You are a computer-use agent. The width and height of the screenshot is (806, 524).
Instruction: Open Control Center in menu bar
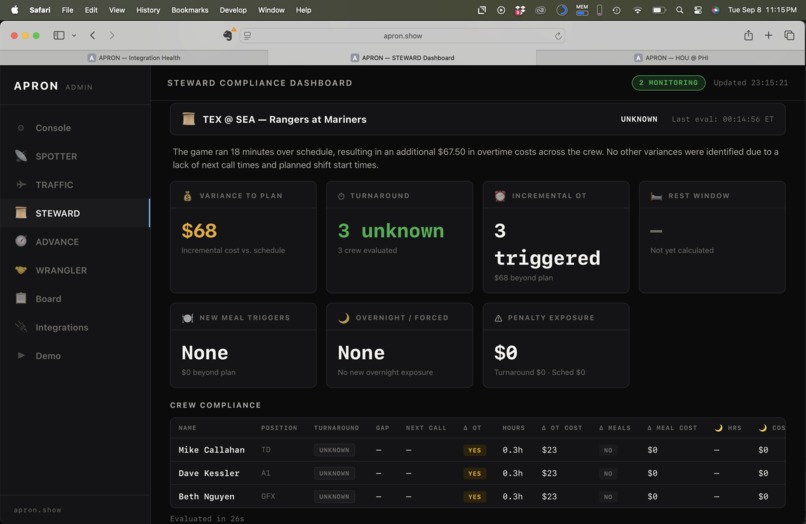698,10
